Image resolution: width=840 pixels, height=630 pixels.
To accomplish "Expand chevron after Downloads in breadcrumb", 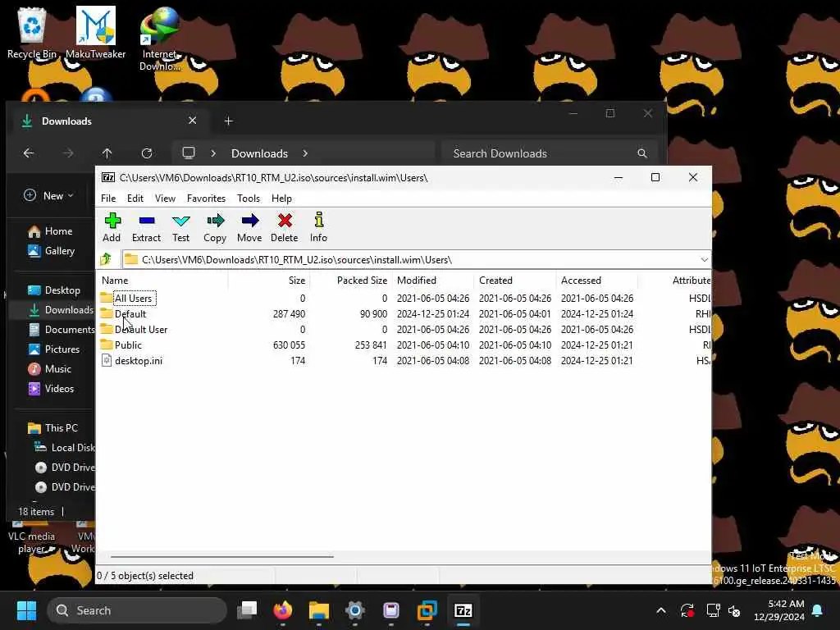I will pos(305,153).
